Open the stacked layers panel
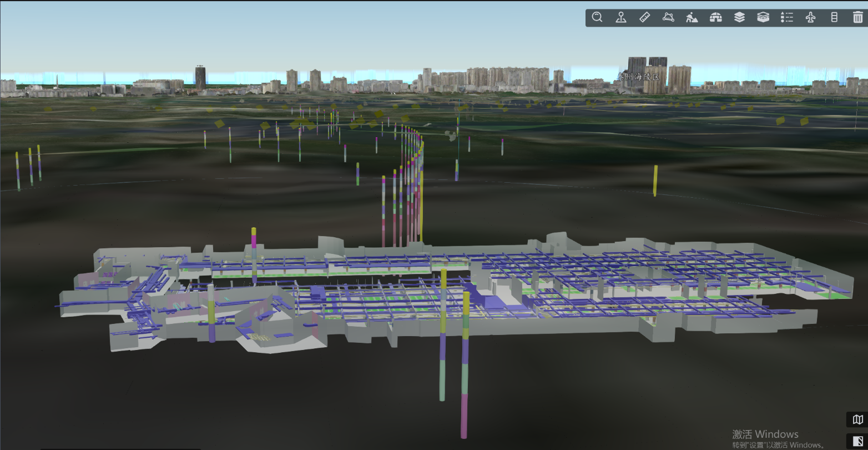The height and width of the screenshot is (450, 868). click(x=739, y=17)
